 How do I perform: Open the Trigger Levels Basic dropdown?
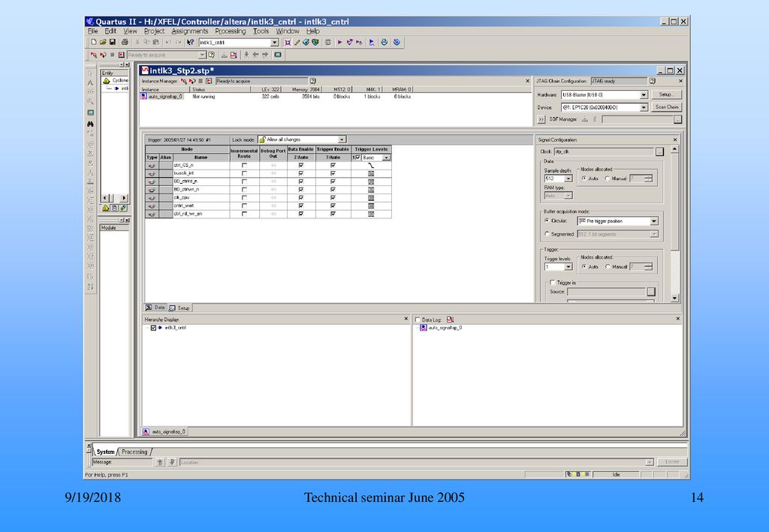(x=387, y=158)
